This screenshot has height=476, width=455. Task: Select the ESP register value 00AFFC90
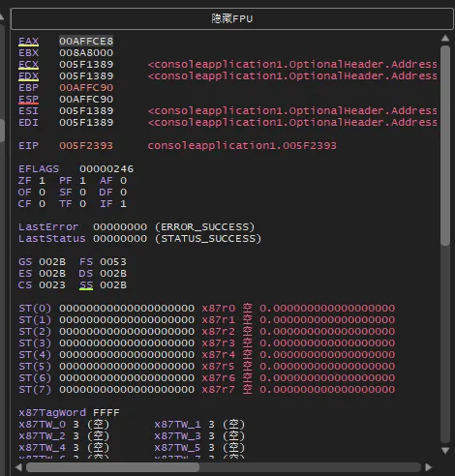tap(86, 100)
